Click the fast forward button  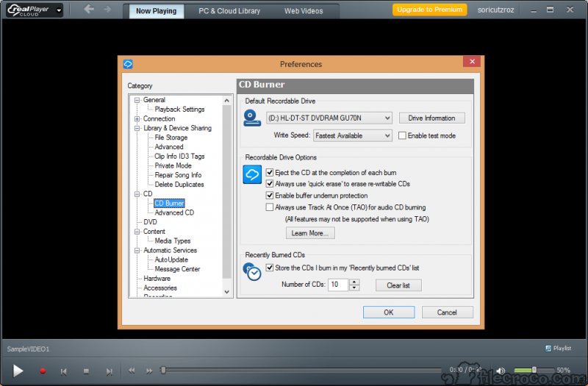[x=149, y=371]
